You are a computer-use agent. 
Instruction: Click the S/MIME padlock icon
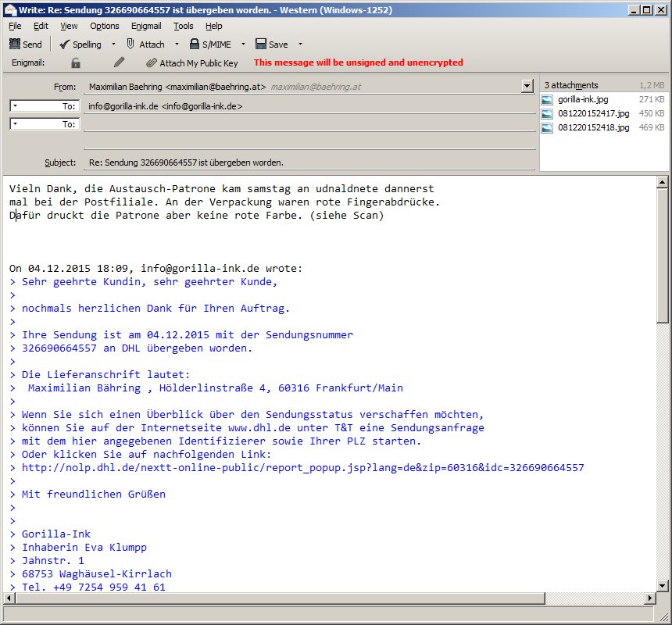pos(195,44)
